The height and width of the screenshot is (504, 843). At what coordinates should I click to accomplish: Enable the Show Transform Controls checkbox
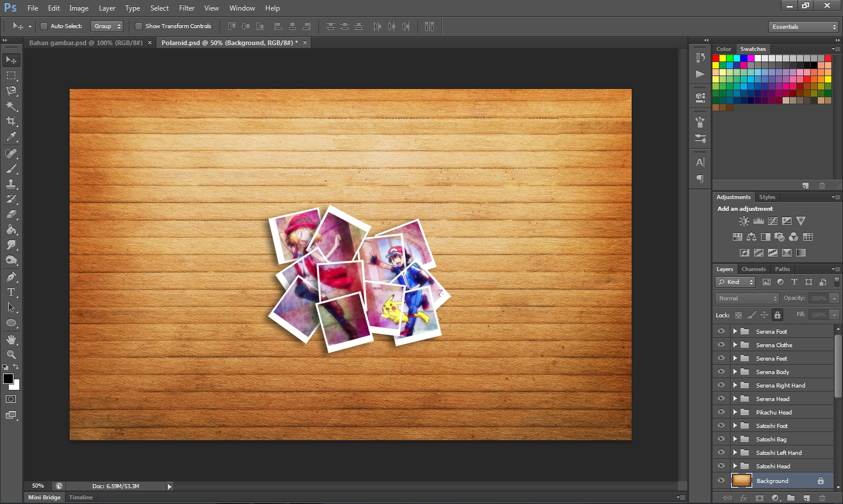tap(139, 26)
